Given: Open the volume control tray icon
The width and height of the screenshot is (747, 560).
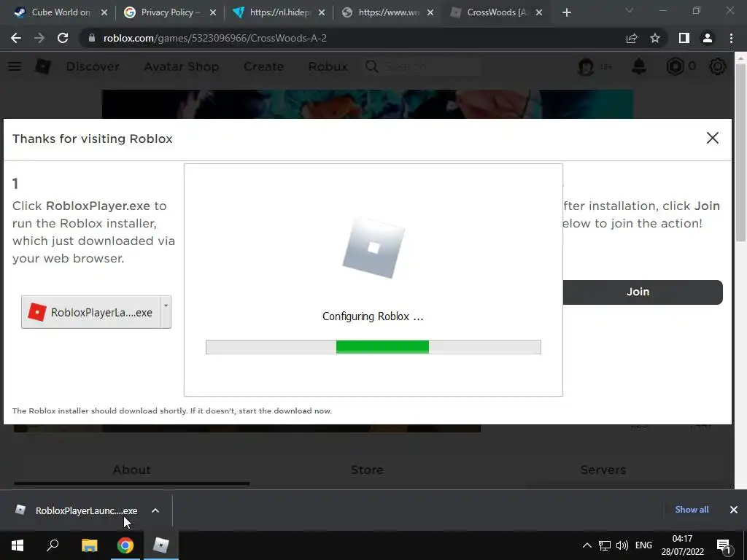Looking at the screenshot, I should coord(622,545).
